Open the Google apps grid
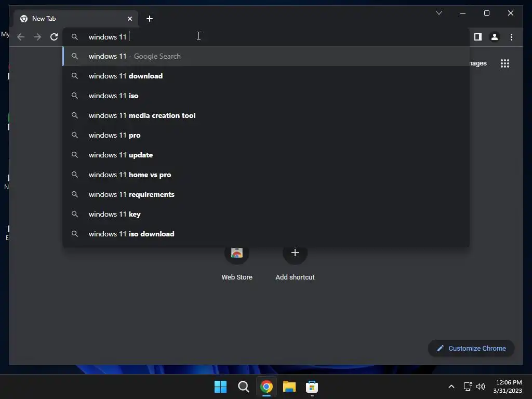 tap(505, 63)
